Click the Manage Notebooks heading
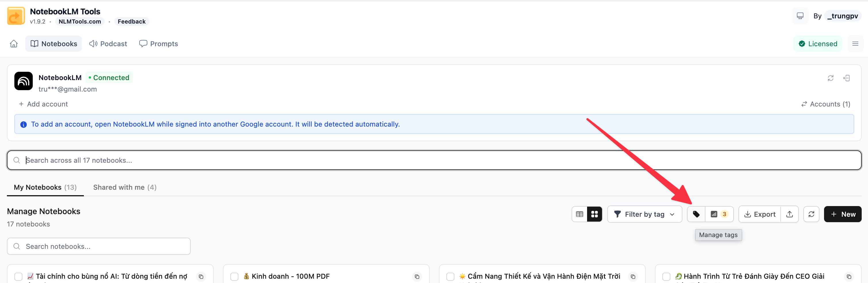868x283 pixels. point(44,211)
